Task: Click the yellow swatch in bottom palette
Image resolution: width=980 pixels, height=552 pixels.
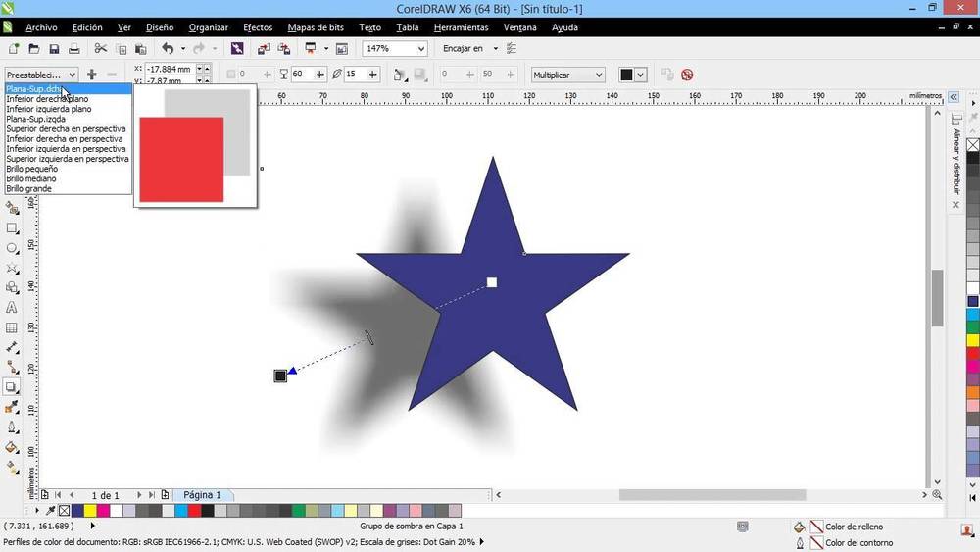Action: point(90,511)
